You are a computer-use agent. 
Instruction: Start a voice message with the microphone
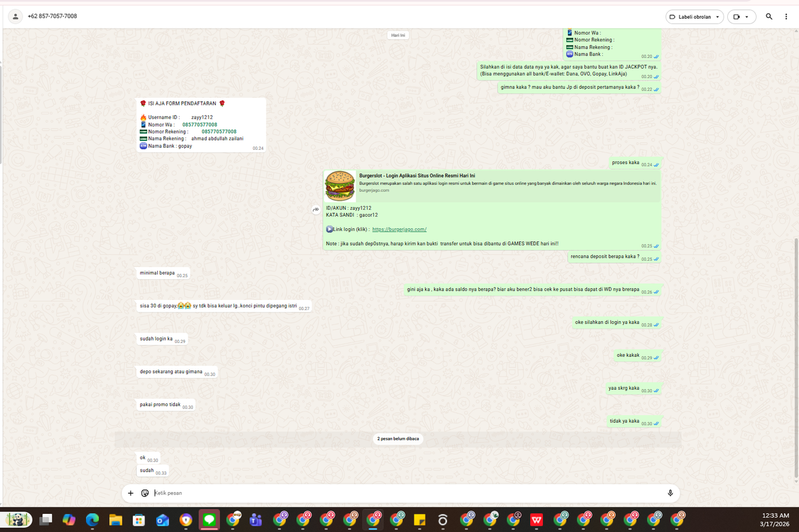point(670,493)
